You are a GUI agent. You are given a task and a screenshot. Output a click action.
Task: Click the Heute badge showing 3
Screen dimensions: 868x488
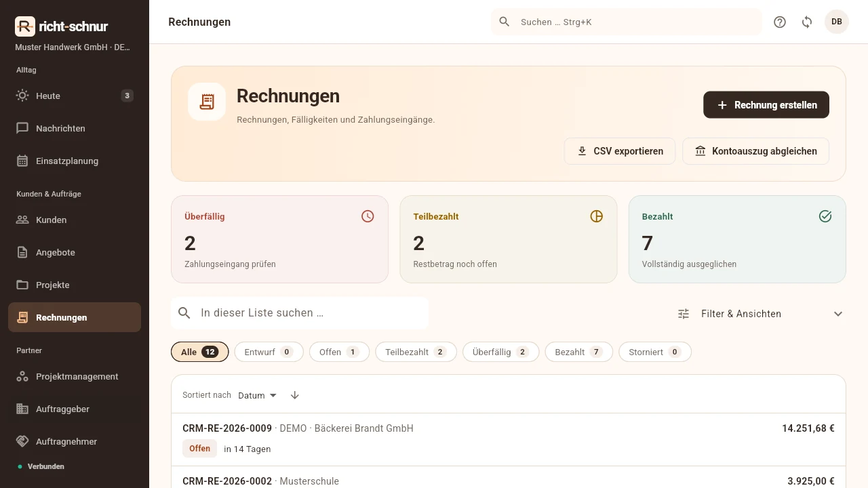127,96
